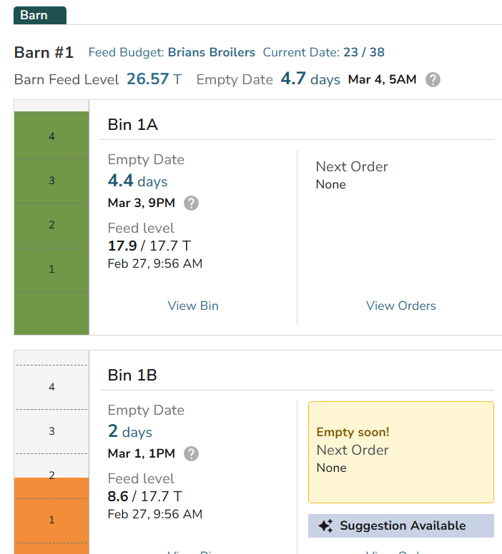502x554 pixels.
Task: Click the barn Empty Date help icon
Action: pyautogui.click(x=433, y=79)
